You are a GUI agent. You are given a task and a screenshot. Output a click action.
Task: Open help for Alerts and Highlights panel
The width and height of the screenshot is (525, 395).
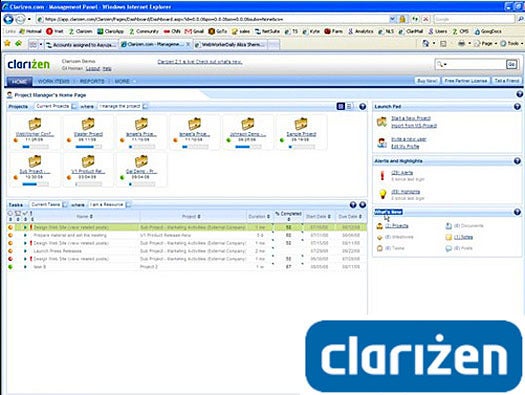[x=517, y=161]
